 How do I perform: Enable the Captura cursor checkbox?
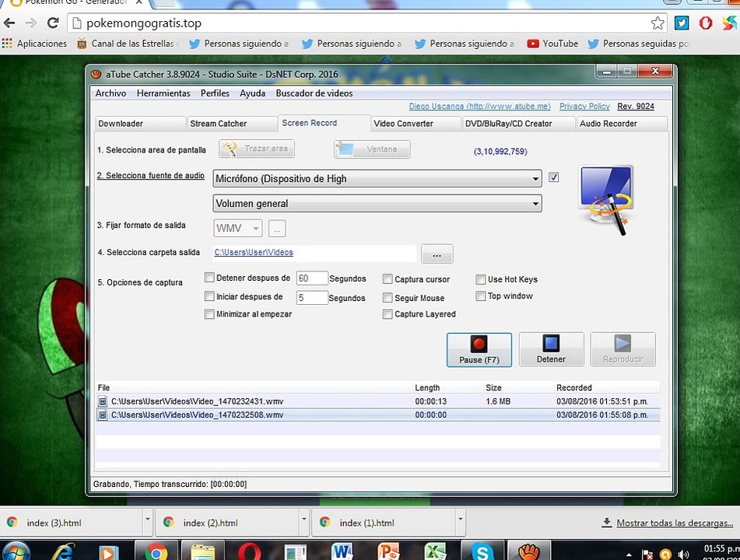click(x=388, y=279)
